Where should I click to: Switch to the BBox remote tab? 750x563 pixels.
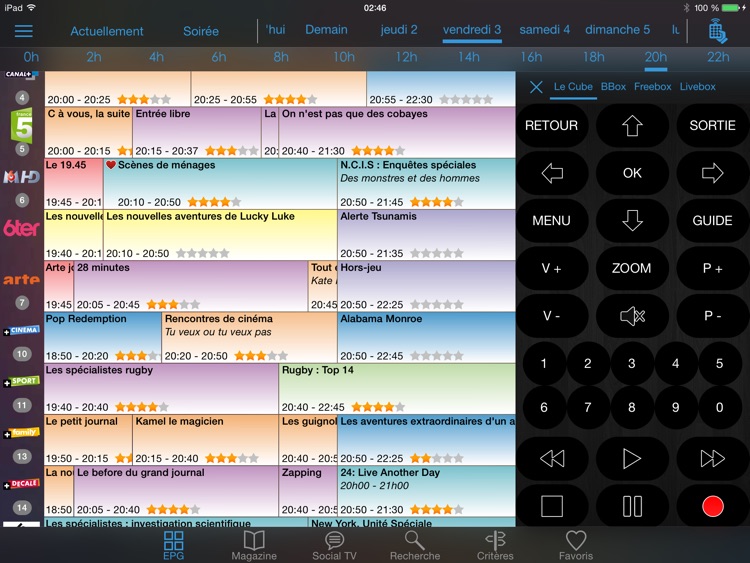[613, 87]
